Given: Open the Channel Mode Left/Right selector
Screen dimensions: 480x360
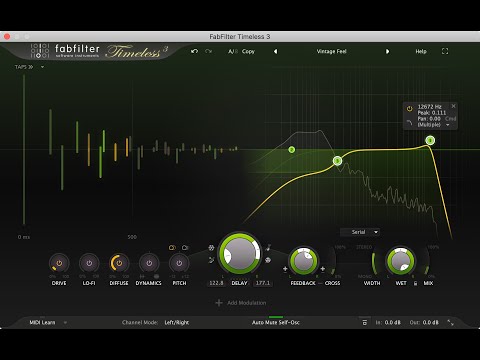Looking at the screenshot, I should 177,322.
